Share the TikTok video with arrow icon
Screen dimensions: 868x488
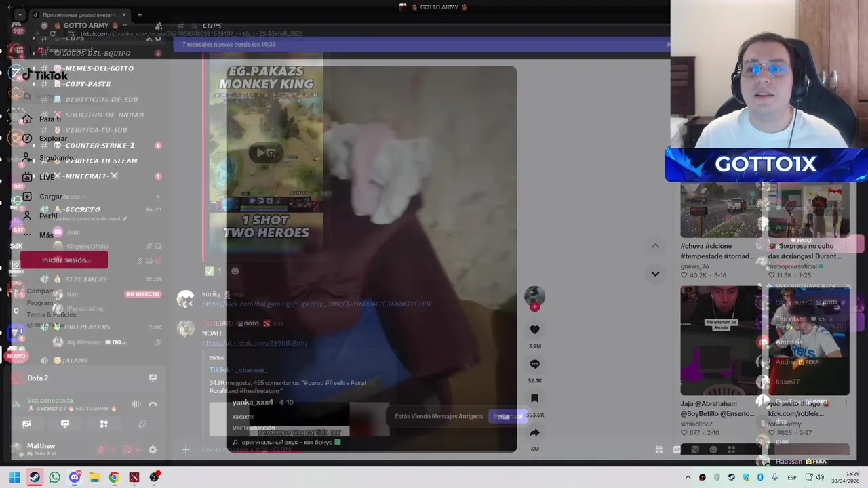click(534, 433)
